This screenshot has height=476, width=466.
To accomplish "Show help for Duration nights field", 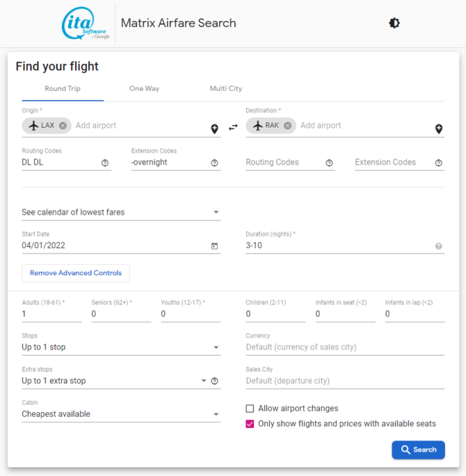I will click(x=438, y=246).
